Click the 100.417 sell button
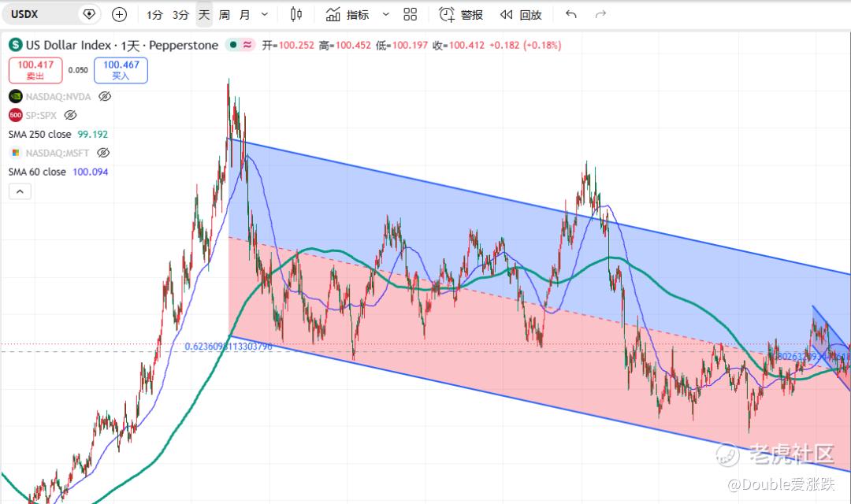851x504 pixels. click(35, 70)
